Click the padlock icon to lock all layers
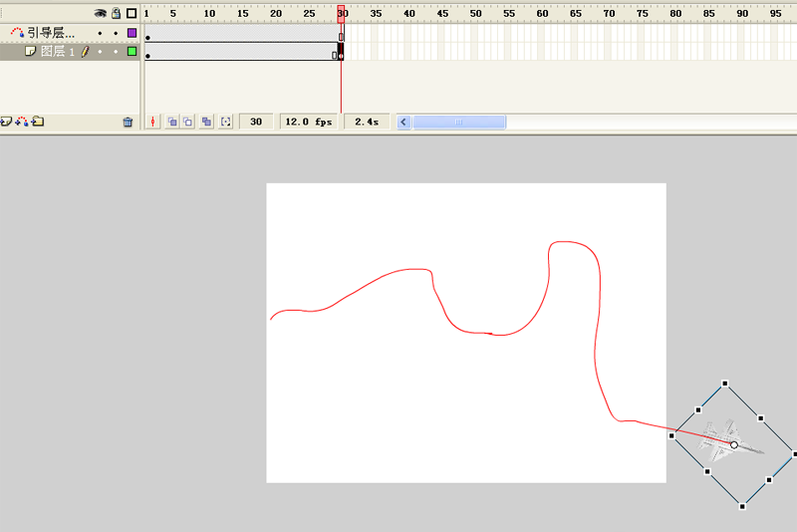 (116, 13)
